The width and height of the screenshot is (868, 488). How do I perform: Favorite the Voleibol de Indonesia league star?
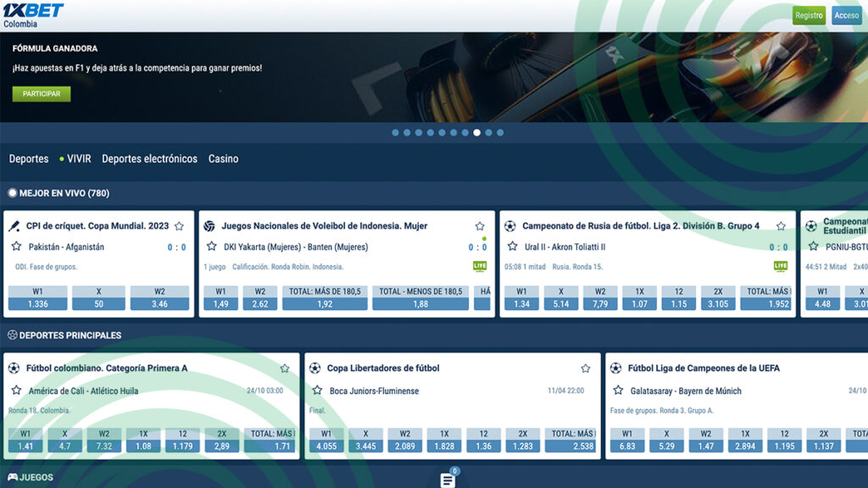[x=480, y=226]
